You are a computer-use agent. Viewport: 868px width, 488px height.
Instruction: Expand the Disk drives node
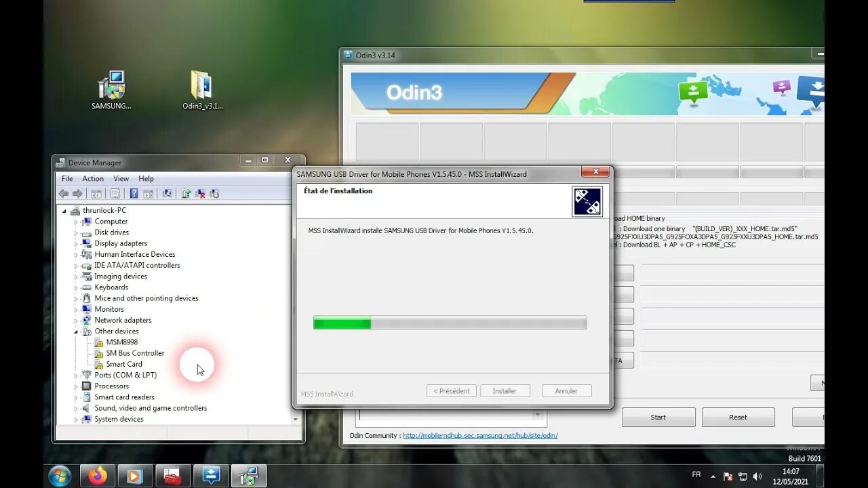click(77, 232)
